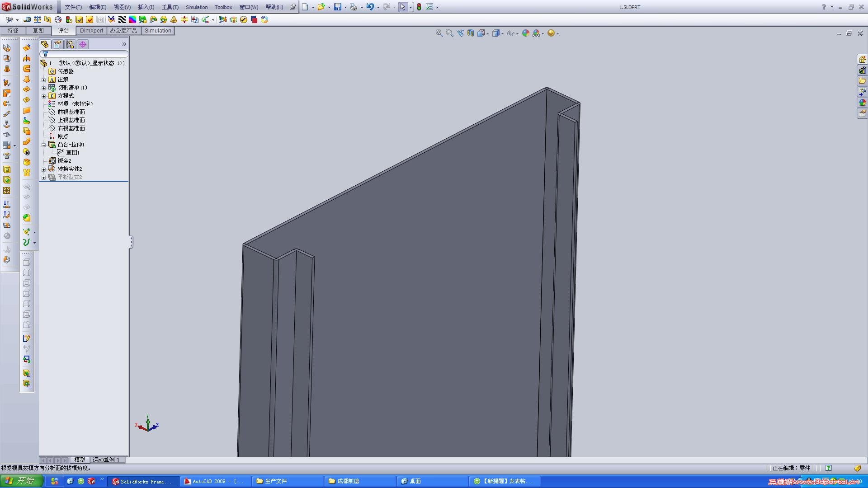Click the Zoom to Fit icon
The image size is (868, 488).
(439, 33)
